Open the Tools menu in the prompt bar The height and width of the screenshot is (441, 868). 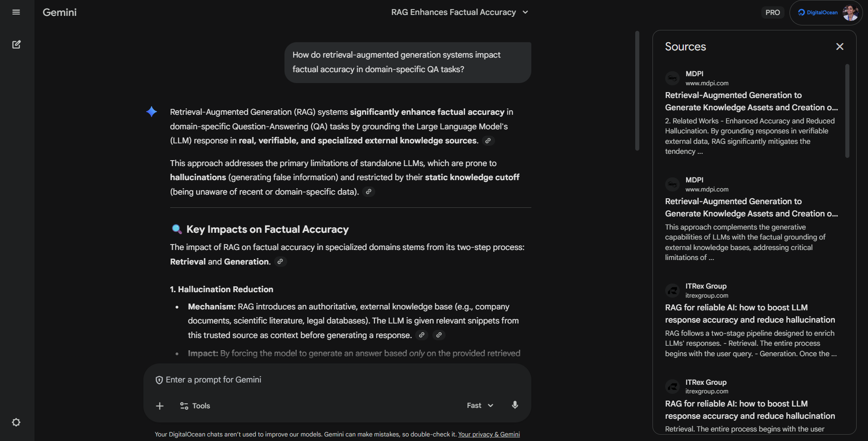195,405
